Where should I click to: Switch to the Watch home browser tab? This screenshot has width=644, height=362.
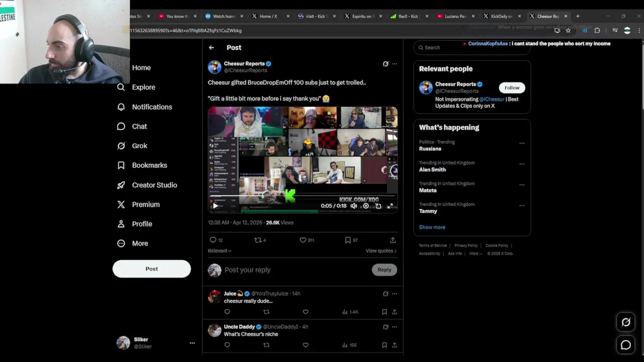point(224,16)
